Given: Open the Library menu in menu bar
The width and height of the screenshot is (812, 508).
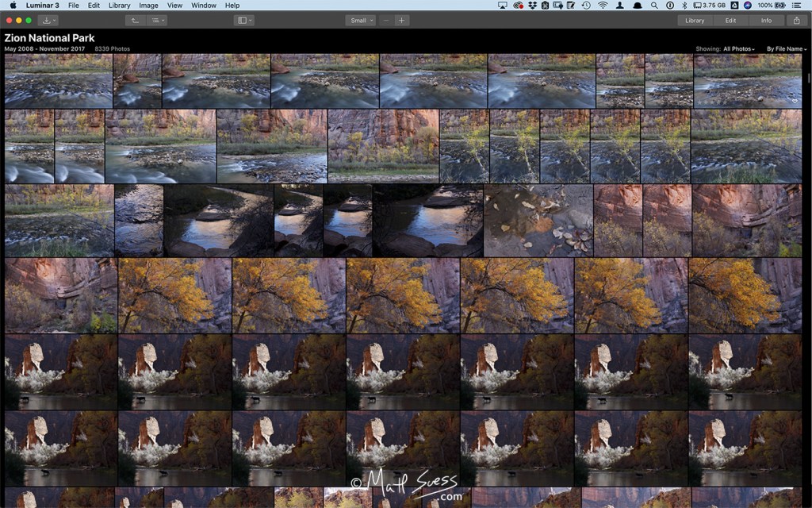Looking at the screenshot, I should (119, 6).
